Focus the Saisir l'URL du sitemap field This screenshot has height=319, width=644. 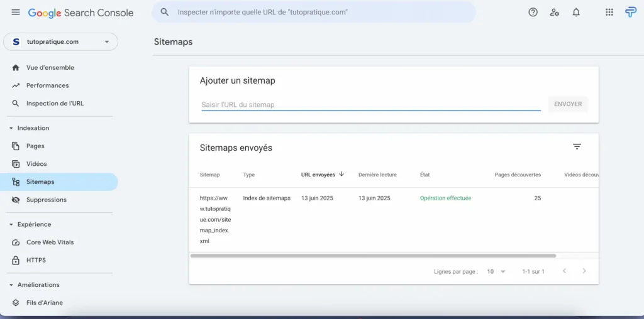click(371, 105)
